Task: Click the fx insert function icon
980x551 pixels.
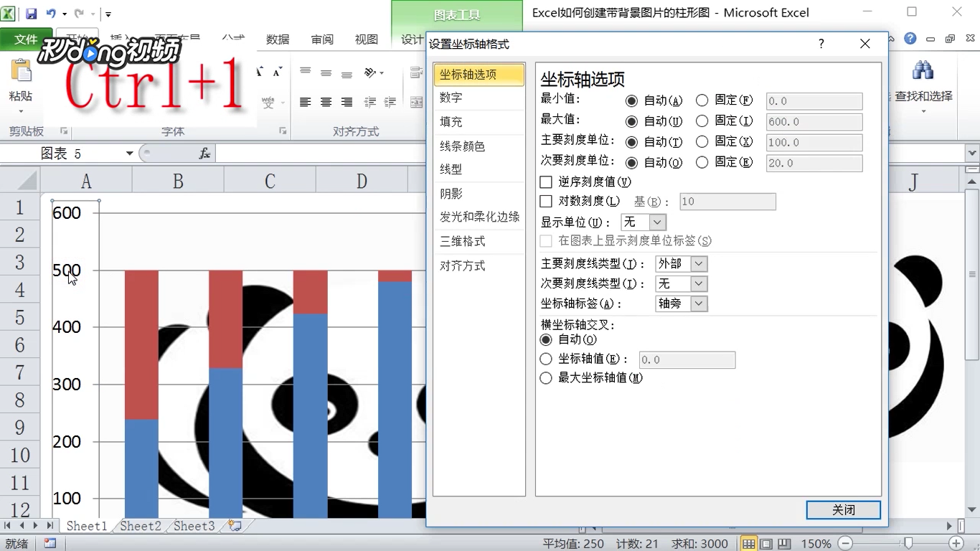Action: click(205, 154)
